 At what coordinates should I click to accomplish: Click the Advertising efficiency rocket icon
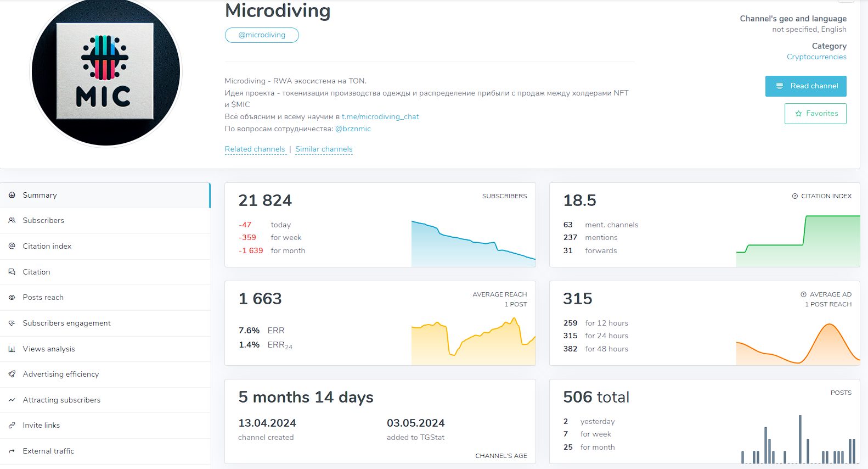(x=12, y=374)
